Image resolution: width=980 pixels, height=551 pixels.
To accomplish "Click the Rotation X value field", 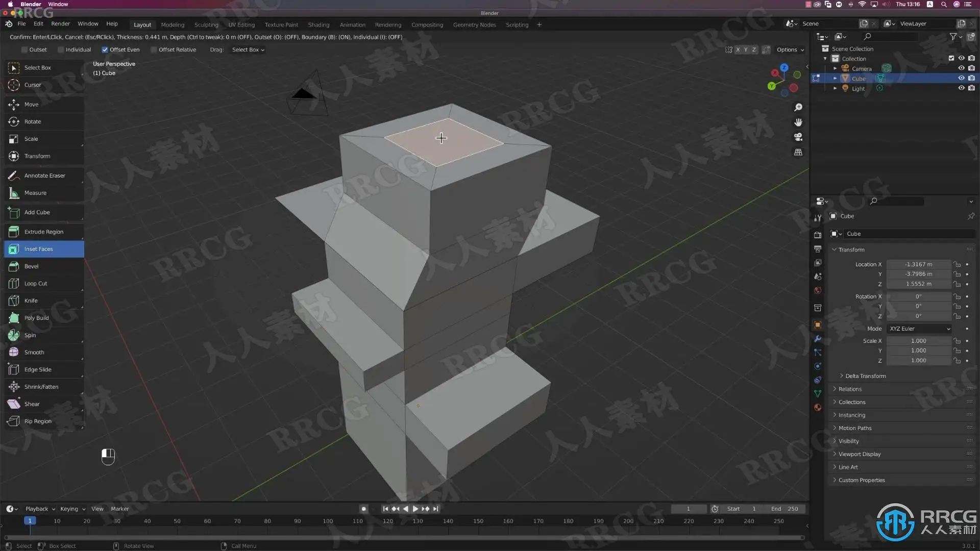I will (919, 297).
